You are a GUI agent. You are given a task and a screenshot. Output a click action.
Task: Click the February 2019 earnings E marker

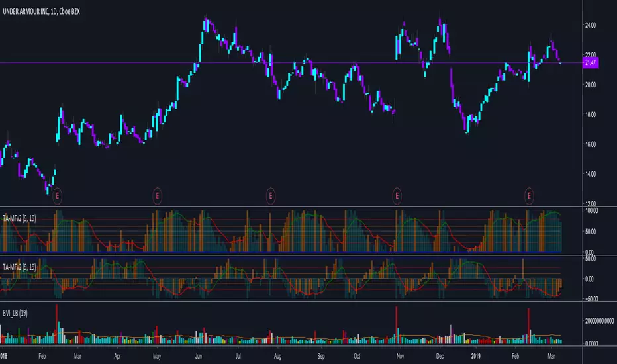click(529, 196)
